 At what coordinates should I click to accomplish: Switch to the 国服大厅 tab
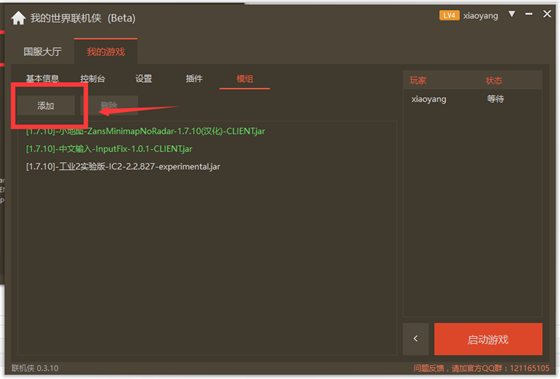point(42,52)
